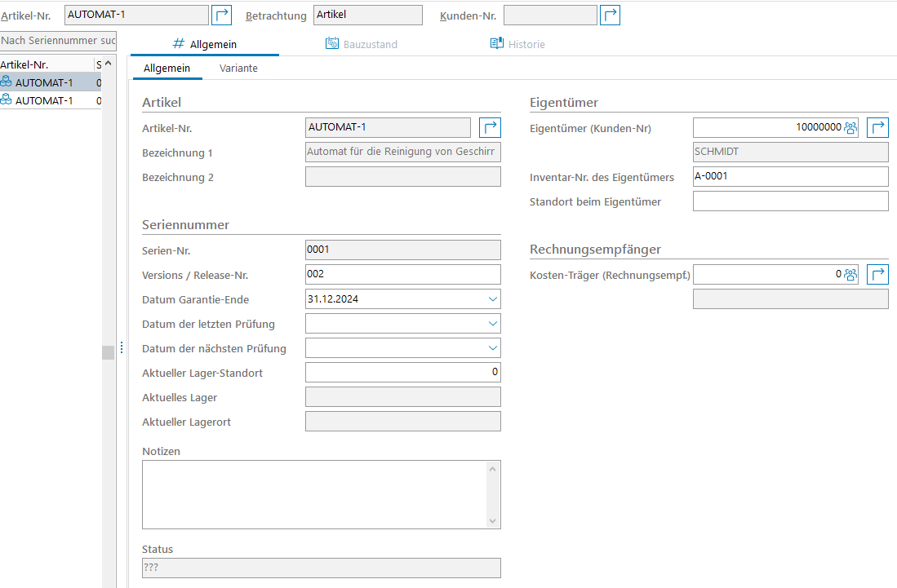This screenshot has width=897, height=588.
Task: Click jump arrow next to top Artikel-Nr. field
Action: click(x=221, y=15)
